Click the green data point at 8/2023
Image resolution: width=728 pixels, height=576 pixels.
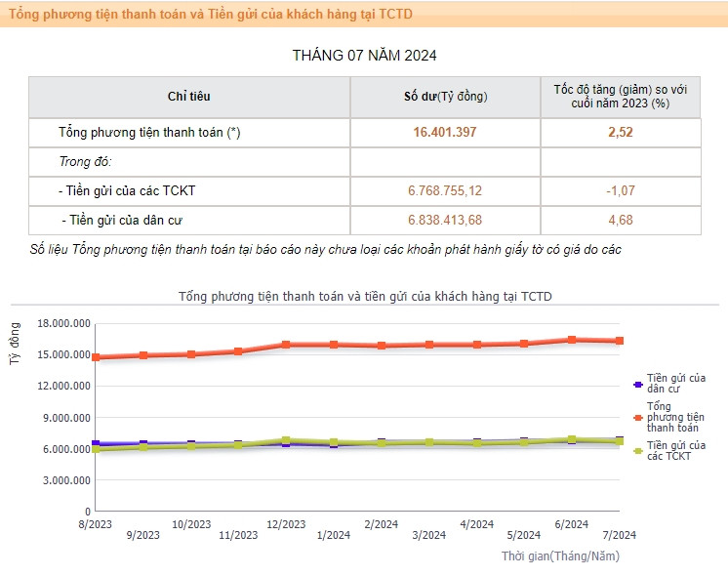pyautogui.click(x=96, y=449)
